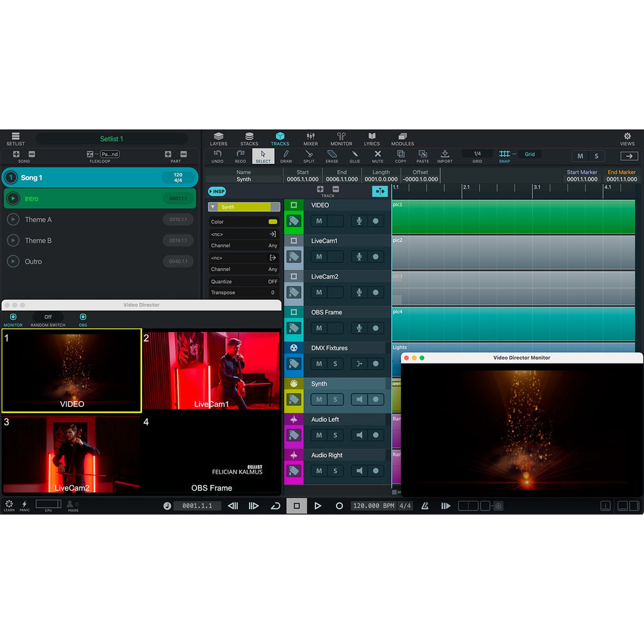Toggle speaker on Audio Left track
The image size is (644, 644).
tap(359, 435)
